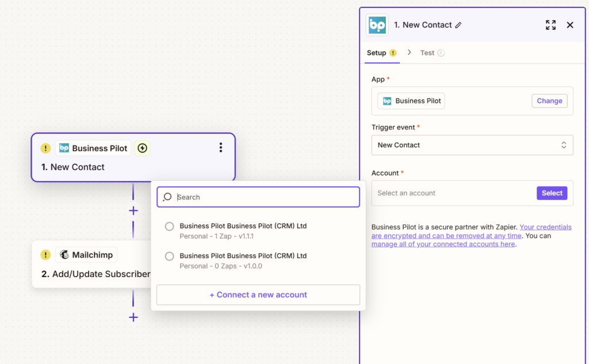Open the Trigger event dropdown
589x364 pixels.
click(x=472, y=145)
